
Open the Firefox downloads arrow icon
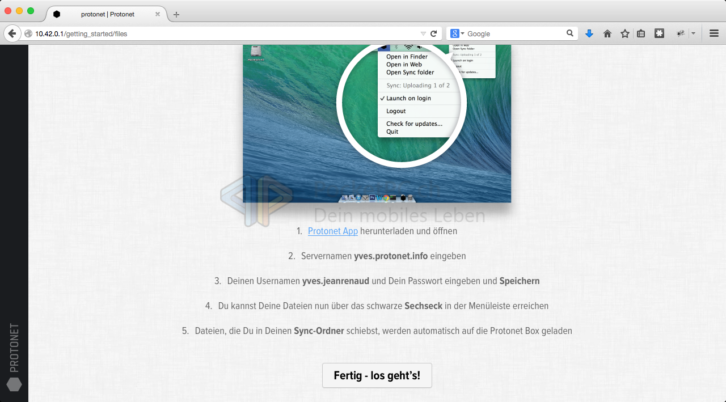click(x=589, y=33)
